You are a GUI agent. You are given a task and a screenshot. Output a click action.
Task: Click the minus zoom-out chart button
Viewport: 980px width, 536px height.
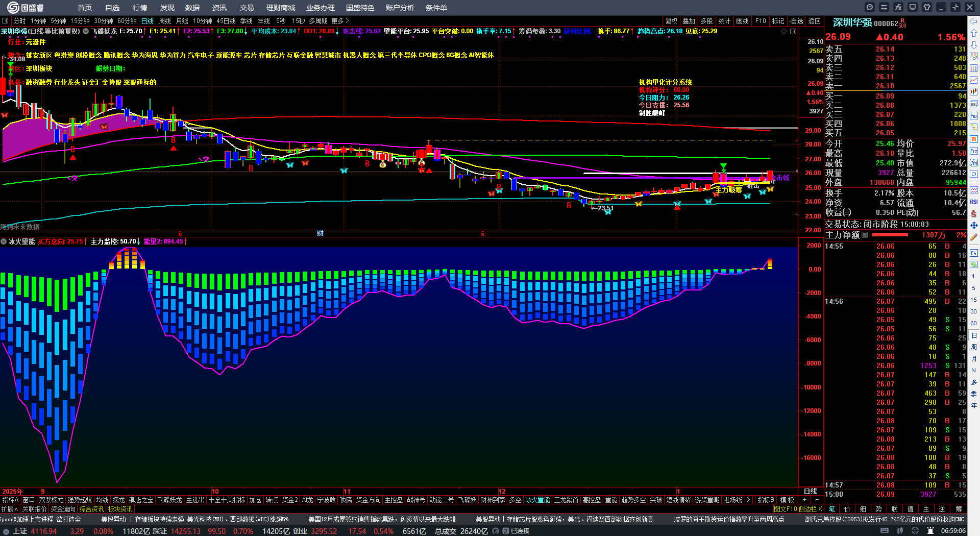click(x=817, y=500)
